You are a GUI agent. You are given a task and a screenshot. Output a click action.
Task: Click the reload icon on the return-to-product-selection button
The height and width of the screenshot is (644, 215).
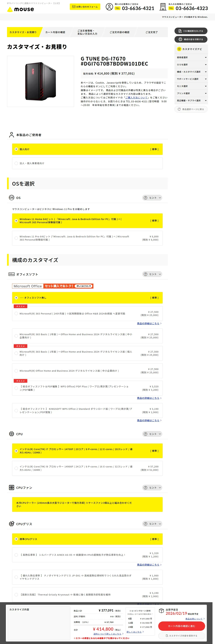coord(179,109)
